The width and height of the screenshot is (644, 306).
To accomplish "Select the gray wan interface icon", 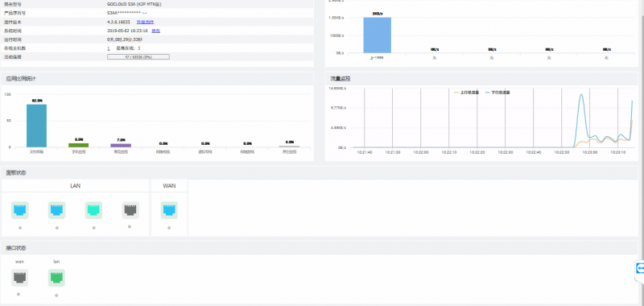I will 19,278.
